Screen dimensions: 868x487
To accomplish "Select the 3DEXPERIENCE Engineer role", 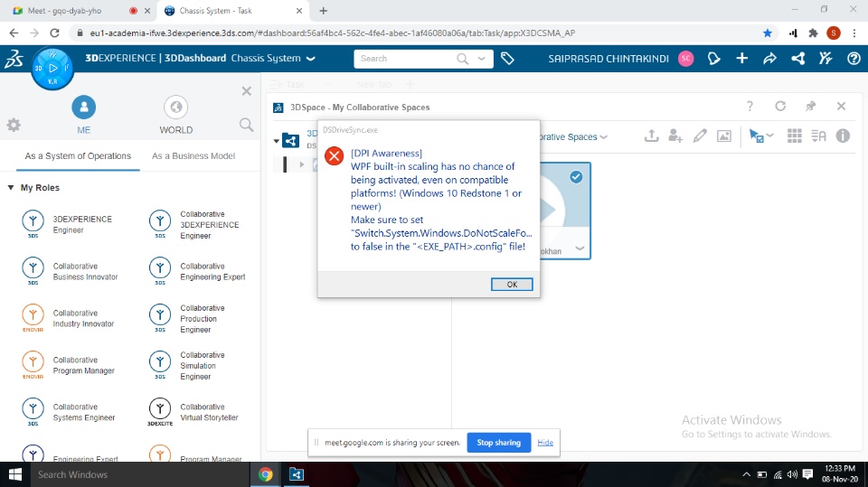I will (68, 225).
